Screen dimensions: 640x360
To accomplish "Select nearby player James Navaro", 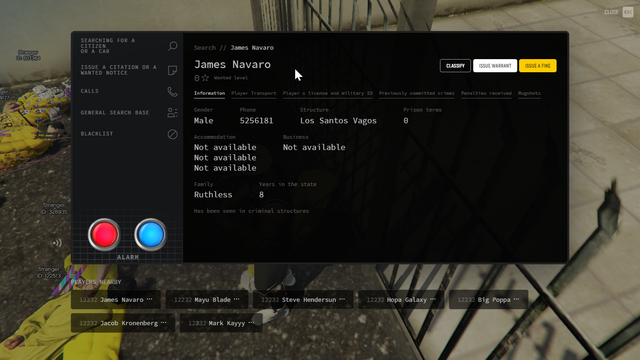I will [116, 300].
